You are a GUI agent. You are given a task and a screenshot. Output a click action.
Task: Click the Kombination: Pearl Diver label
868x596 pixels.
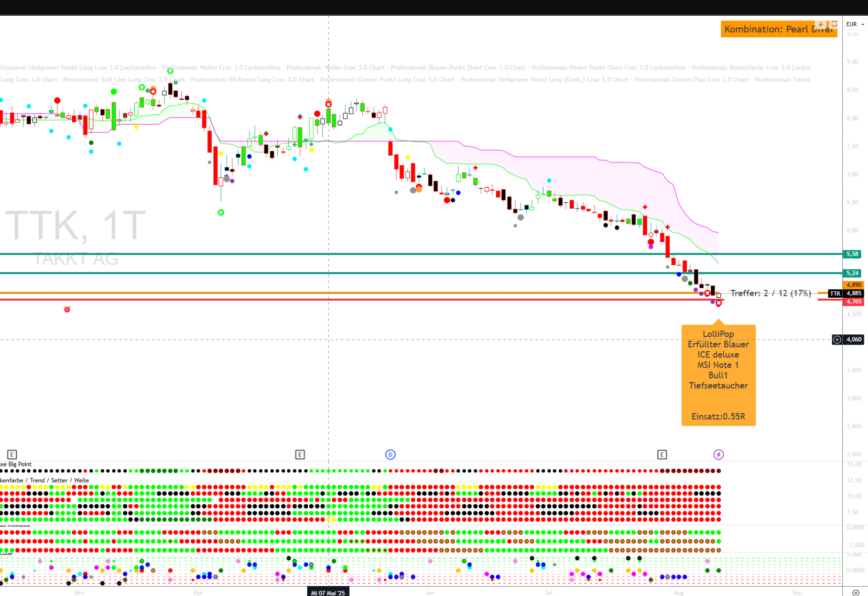[778, 29]
